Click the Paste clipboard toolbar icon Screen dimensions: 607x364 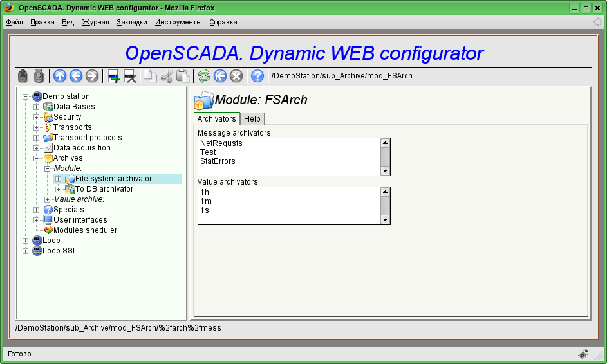[183, 76]
